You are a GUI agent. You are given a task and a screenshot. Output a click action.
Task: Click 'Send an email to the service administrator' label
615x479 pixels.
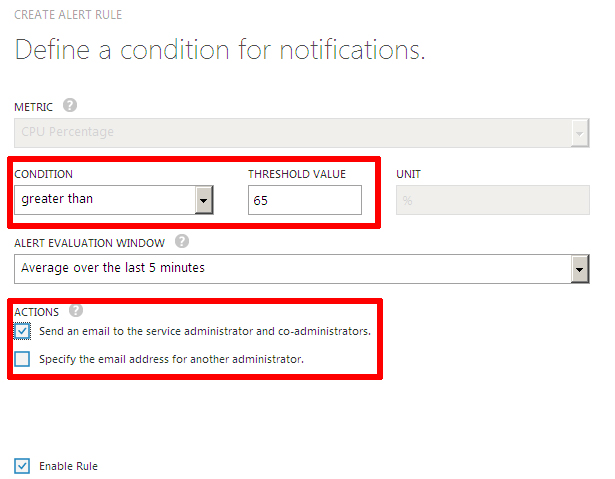coord(205,331)
